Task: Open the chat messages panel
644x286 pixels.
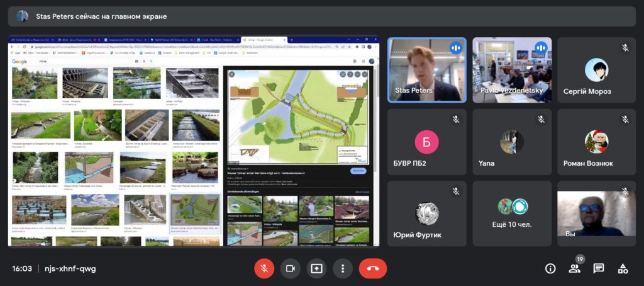Action: click(599, 268)
